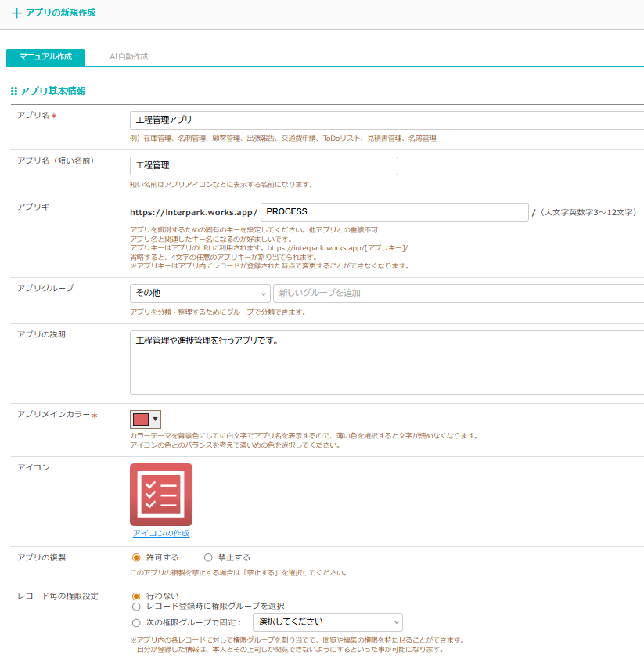Click the app key field containing PROCESS
Image resolution: width=644 pixels, height=670 pixels.
(x=394, y=212)
